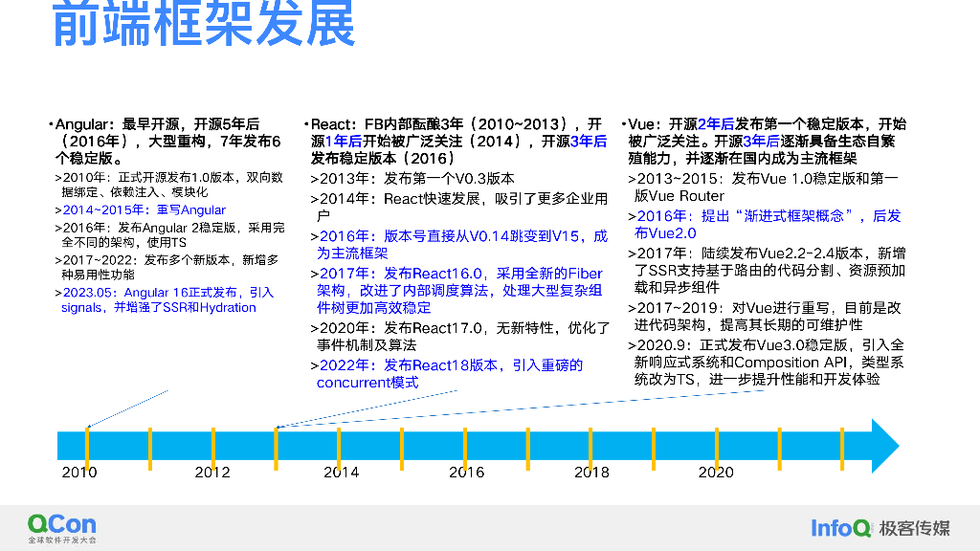Click the bullet 2016年：版本号直接从V0.14跳变到V15

point(459,244)
